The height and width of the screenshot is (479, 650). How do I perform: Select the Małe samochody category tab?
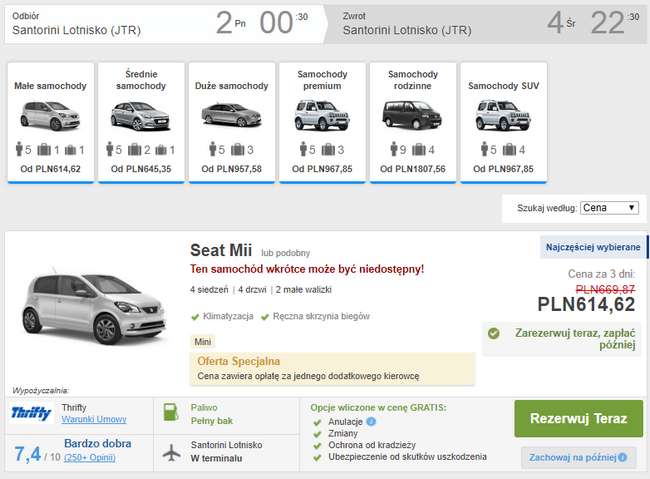(51, 123)
